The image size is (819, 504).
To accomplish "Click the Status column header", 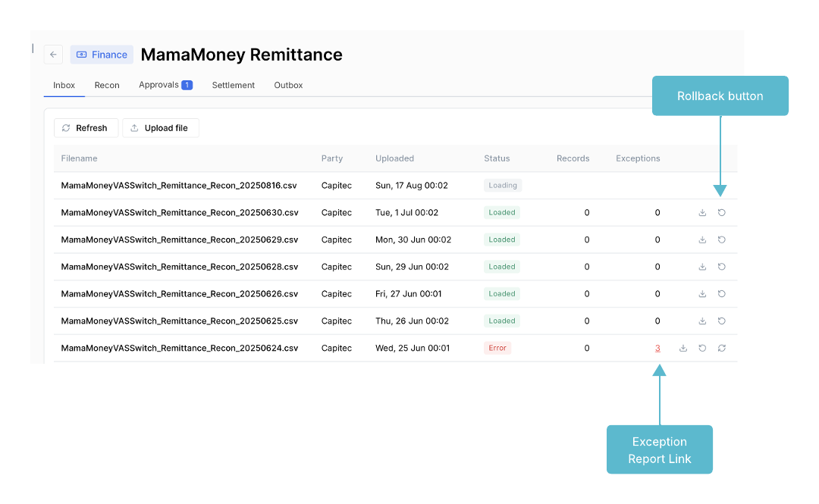I will coord(497,158).
